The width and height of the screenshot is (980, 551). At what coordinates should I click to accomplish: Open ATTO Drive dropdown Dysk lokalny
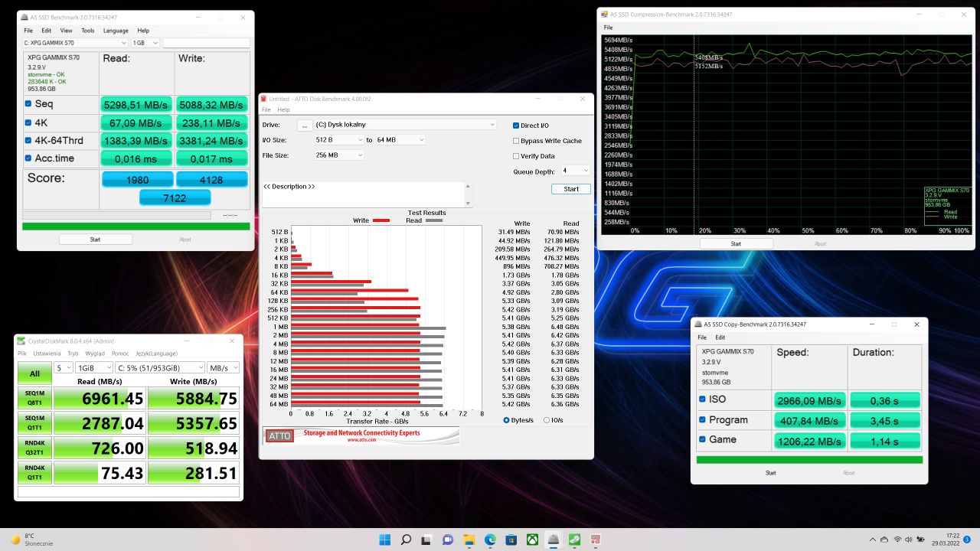click(407, 125)
